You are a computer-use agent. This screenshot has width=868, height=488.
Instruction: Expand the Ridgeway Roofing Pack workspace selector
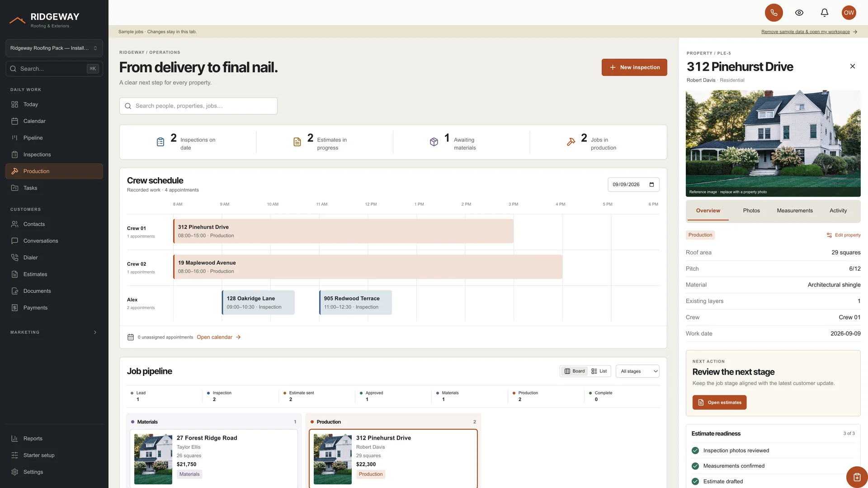click(54, 48)
